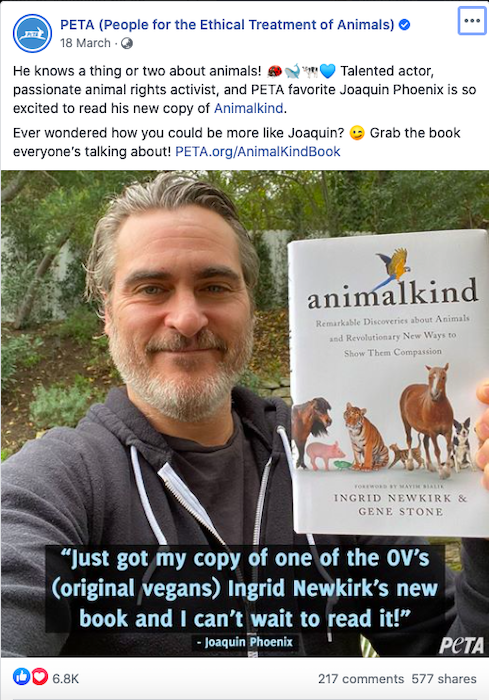
Task: Click the winking face emoji in post
Action: [357, 133]
